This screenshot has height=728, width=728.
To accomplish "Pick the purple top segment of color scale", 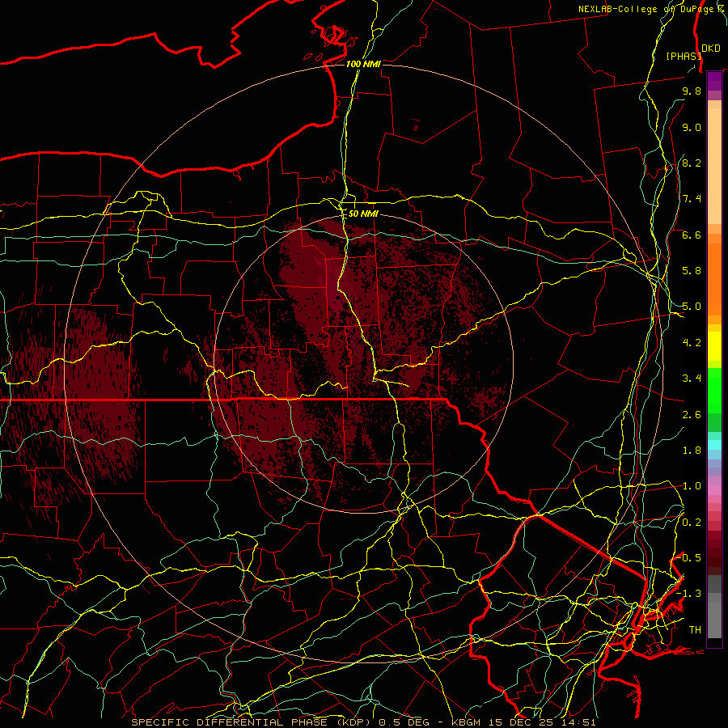I will point(714,81).
